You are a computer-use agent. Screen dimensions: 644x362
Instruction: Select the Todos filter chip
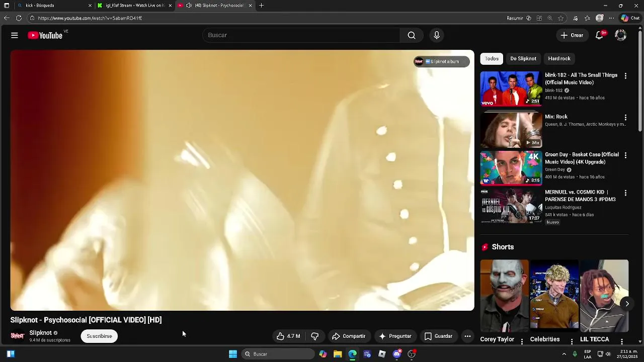coord(492,59)
